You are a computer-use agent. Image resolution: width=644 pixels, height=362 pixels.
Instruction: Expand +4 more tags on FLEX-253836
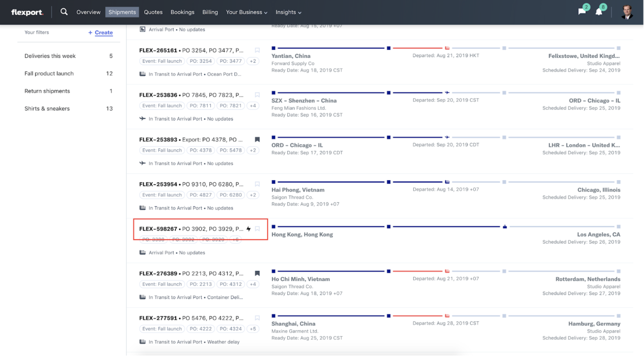[x=253, y=106]
